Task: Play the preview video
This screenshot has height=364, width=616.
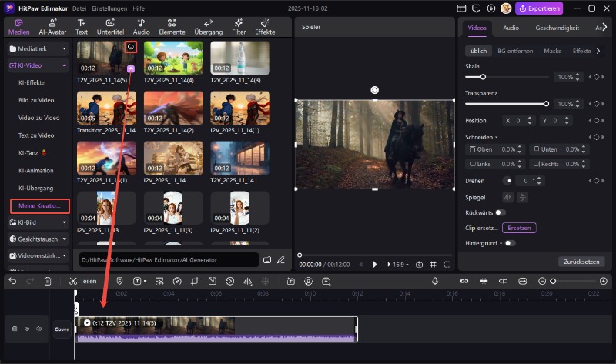Action: coord(374,265)
